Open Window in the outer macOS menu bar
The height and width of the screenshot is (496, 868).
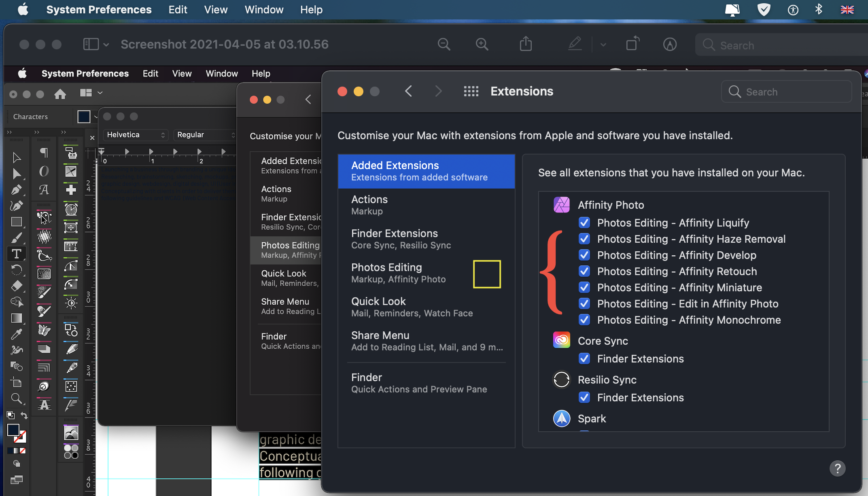coord(264,10)
